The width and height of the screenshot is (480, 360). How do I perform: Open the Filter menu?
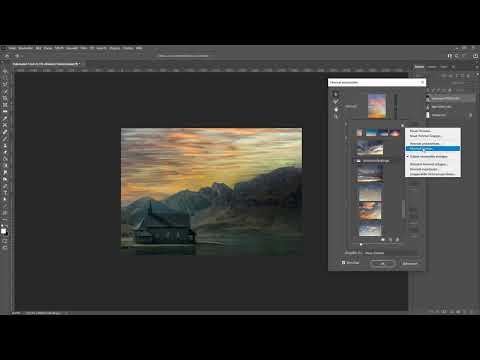pyautogui.click(x=84, y=48)
